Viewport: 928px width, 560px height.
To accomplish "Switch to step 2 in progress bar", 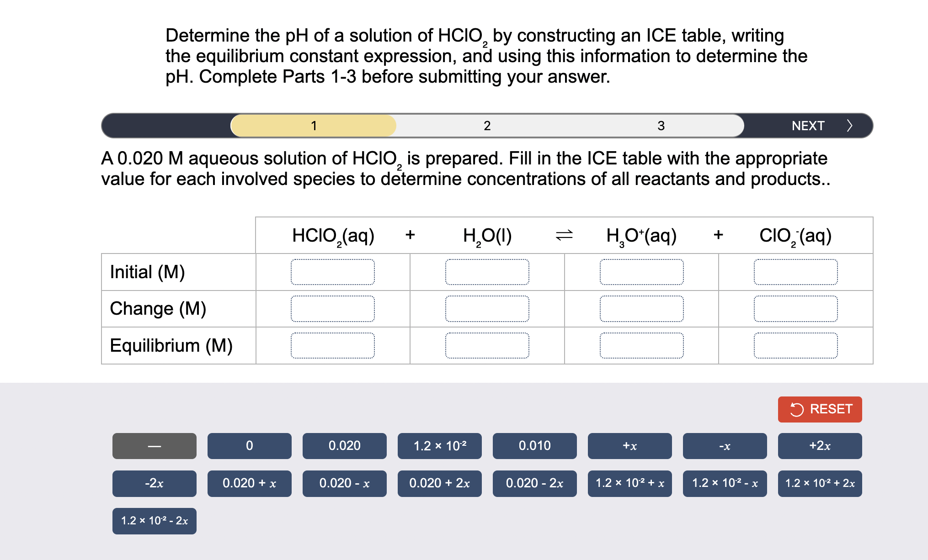I will (x=487, y=126).
